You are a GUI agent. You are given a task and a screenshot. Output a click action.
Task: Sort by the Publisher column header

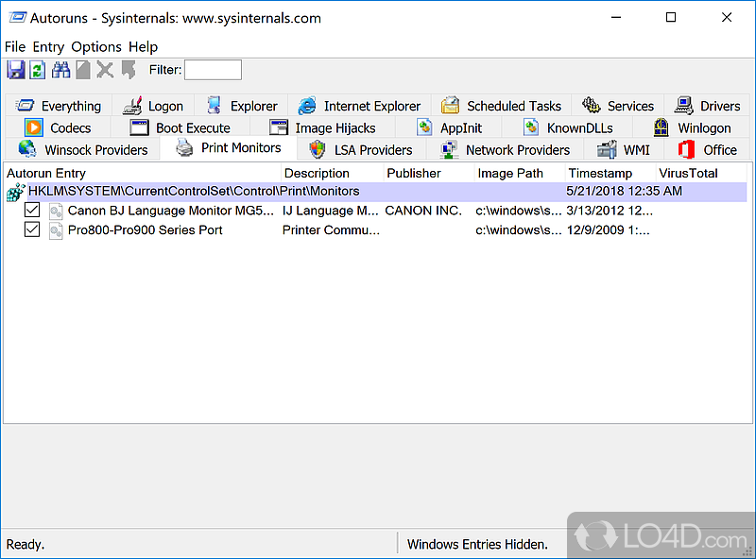(414, 173)
